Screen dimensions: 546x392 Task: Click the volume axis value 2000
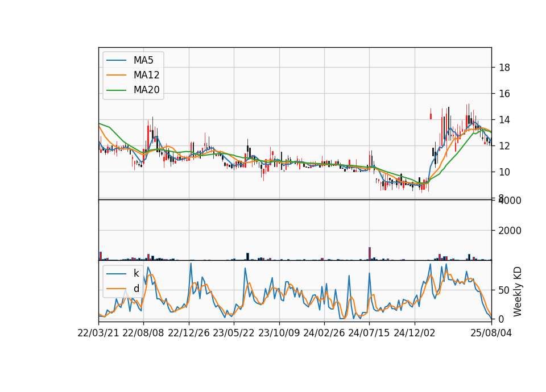tap(510, 231)
